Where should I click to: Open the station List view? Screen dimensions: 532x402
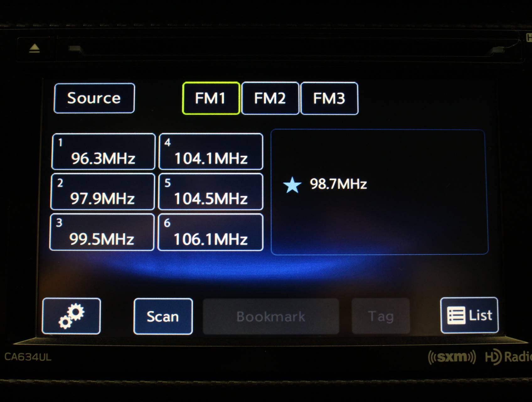[x=469, y=315]
